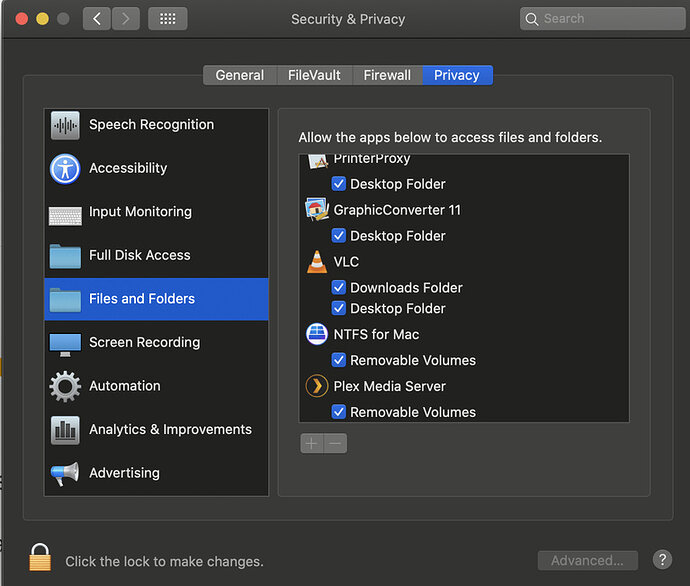Screen dimensions: 690x586
Task: Click the Advanced… button
Action: (587, 560)
